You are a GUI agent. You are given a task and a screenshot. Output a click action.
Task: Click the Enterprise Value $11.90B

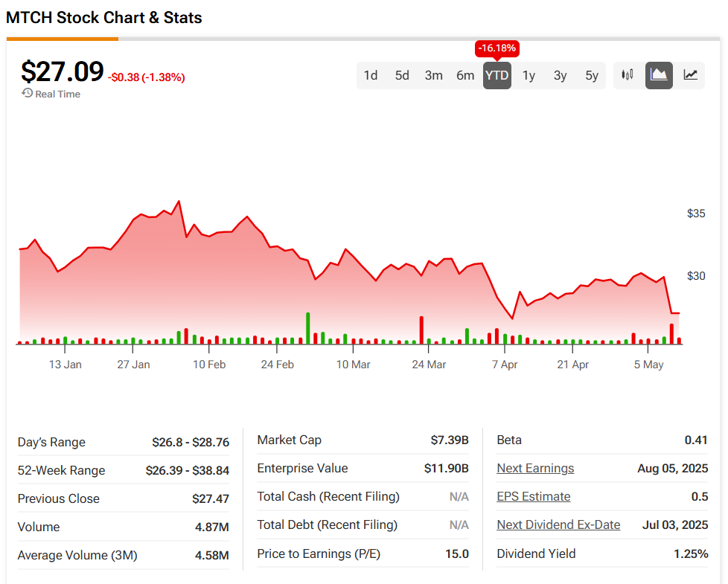(446, 469)
